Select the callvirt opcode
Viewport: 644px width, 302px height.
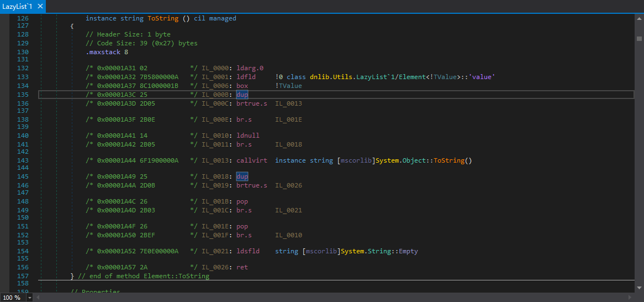tap(251, 161)
